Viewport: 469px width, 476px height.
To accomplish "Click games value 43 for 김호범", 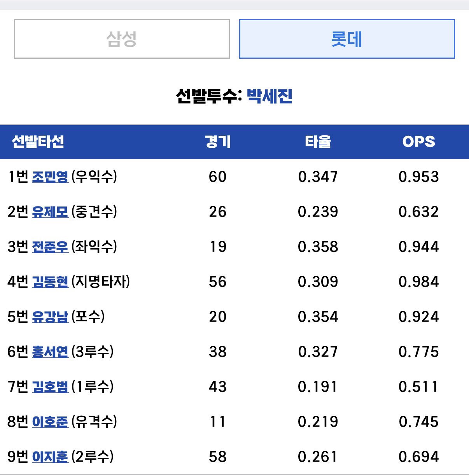I will [x=218, y=387].
